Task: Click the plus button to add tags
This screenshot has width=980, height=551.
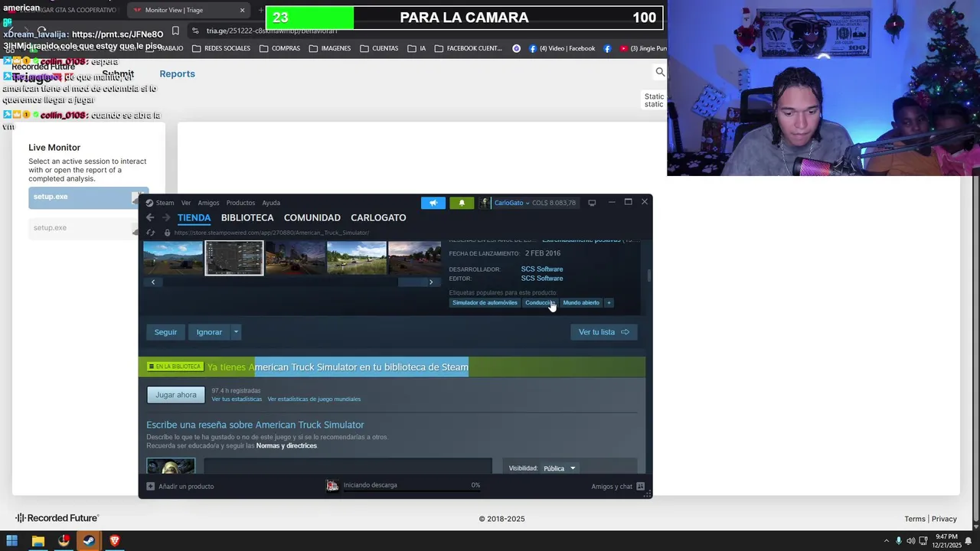Action: (x=609, y=303)
